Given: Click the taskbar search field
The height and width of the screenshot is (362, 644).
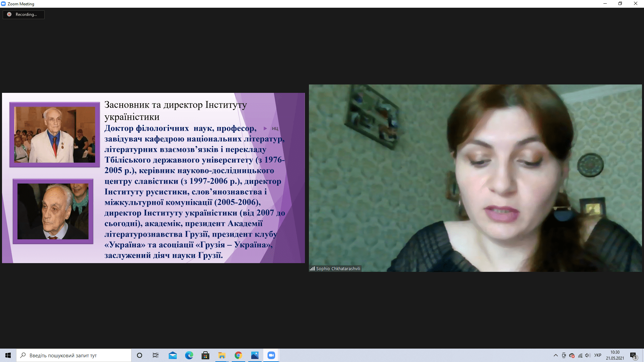Looking at the screenshot, I should [74, 355].
